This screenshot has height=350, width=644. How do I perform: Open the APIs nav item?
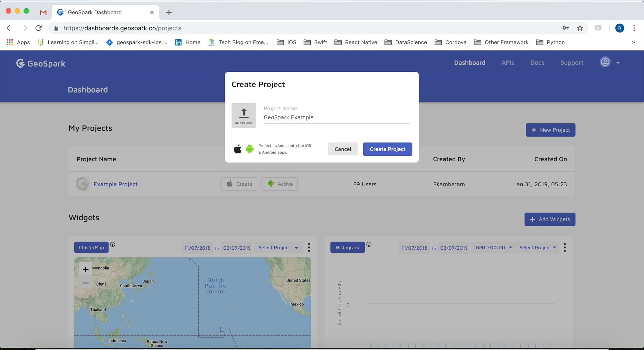click(508, 62)
